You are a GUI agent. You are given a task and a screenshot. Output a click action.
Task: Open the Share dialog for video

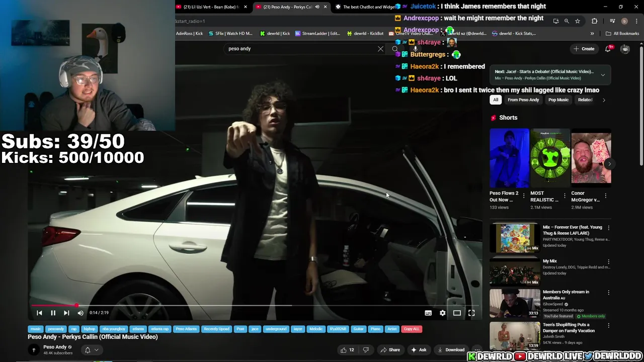coord(390,350)
